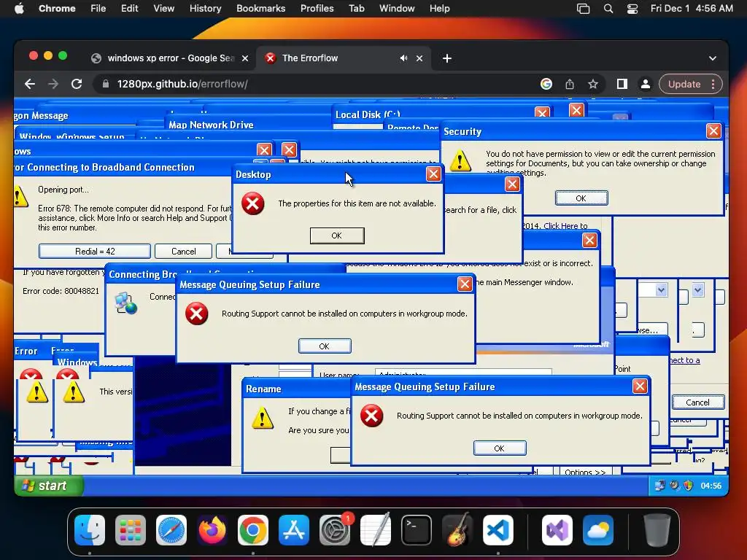Click the Google icon in address bar
Screen dimensions: 747x560
(x=546, y=85)
